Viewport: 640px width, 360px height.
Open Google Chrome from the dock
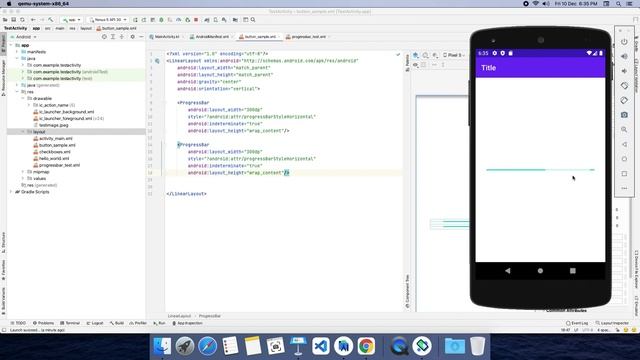coord(366,346)
